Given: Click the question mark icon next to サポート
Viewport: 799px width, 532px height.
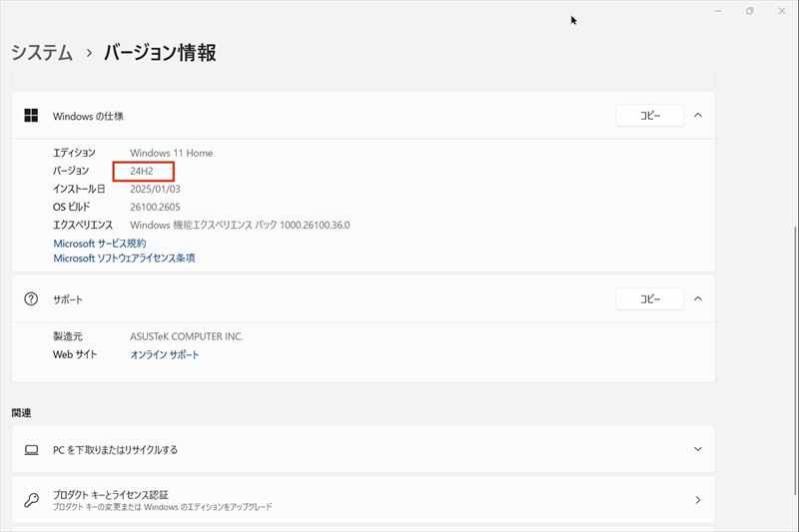Looking at the screenshot, I should [31, 298].
